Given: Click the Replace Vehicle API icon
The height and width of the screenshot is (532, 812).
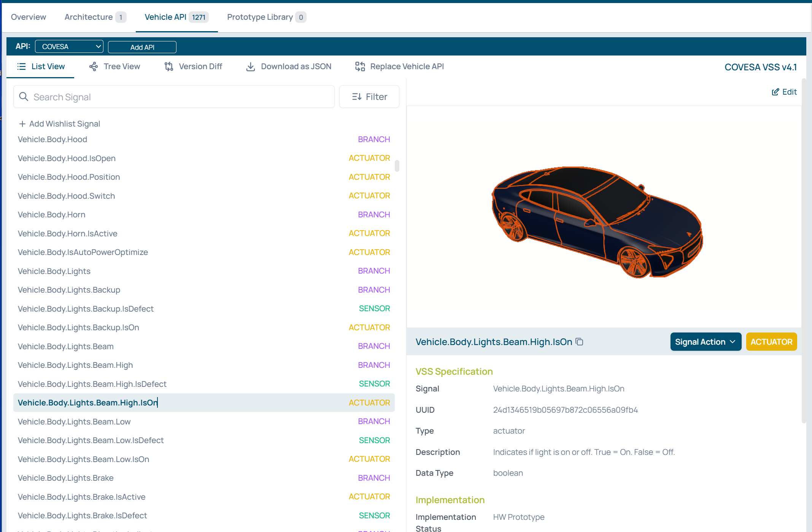Looking at the screenshot, I should tap(360, 66).
